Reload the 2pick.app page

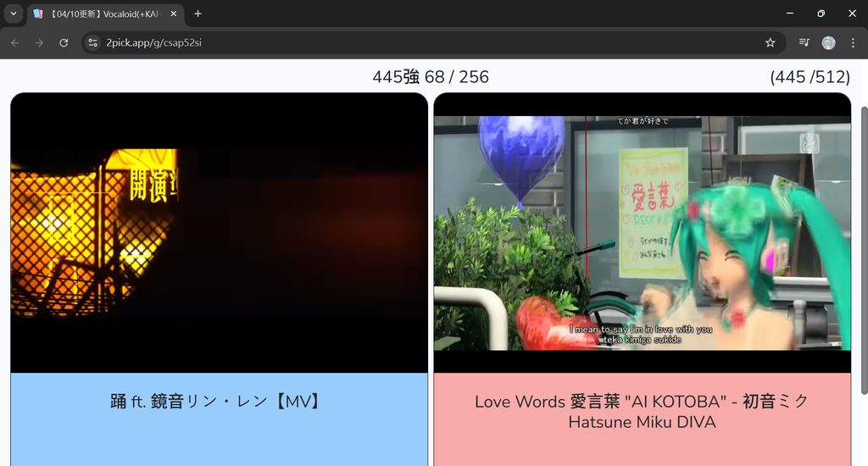(x=64, y=42)
